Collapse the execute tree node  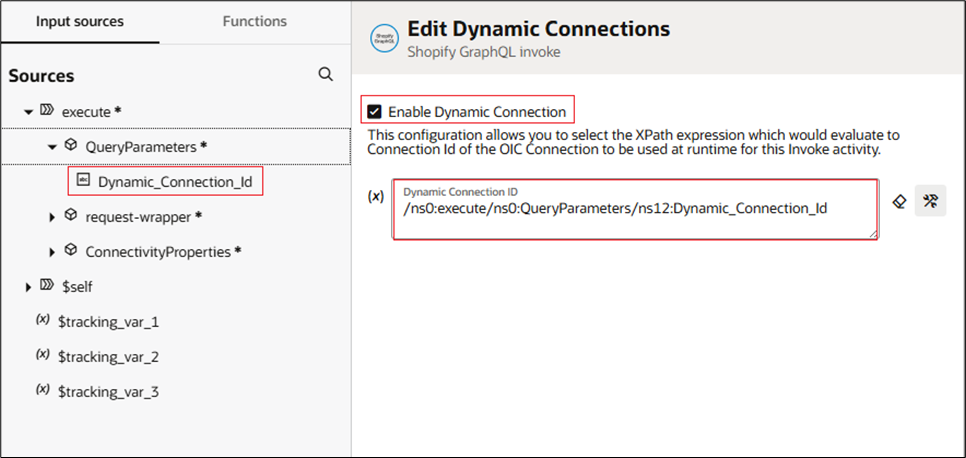click(x=28, y=112)
